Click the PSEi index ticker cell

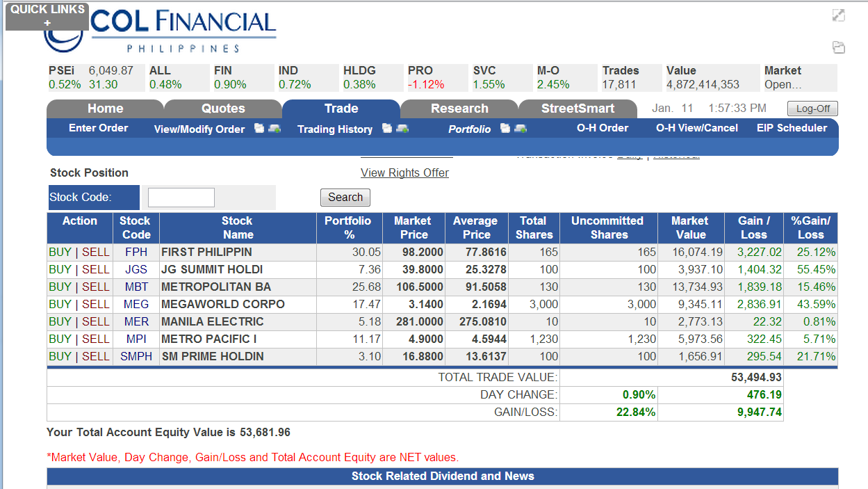pos(95,77)
